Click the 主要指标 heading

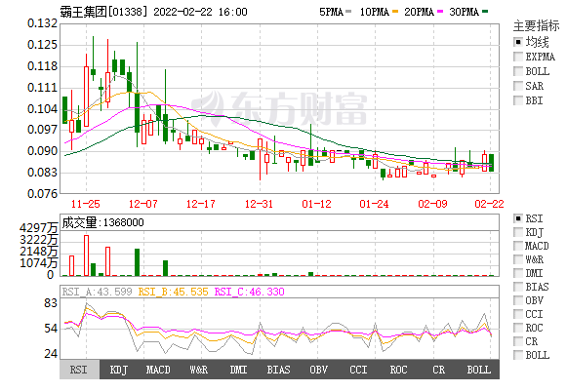click(x=537, y=25)
